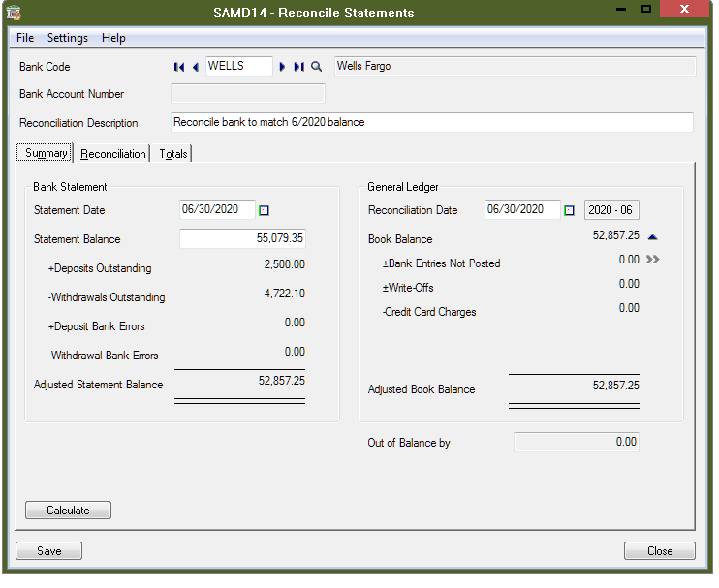Click the Save button
Image resolution: width=719 pixels, height=588 pixels.
click(48, 551)
